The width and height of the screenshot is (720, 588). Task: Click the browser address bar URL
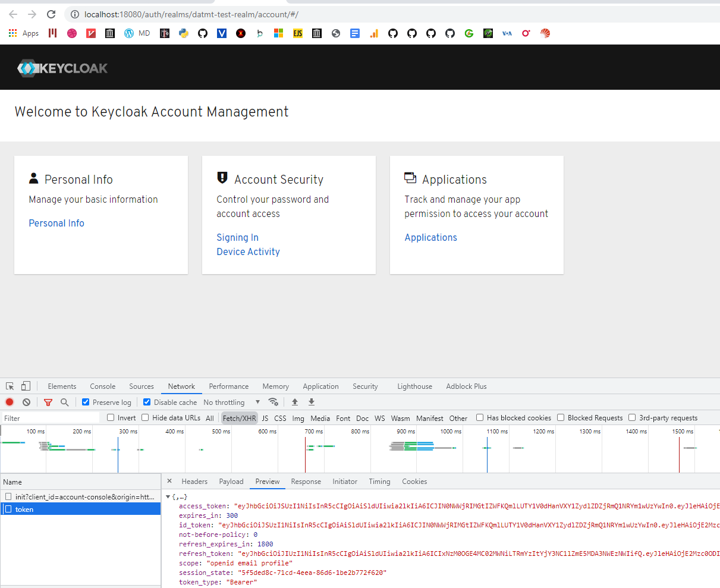pos(191,14)
